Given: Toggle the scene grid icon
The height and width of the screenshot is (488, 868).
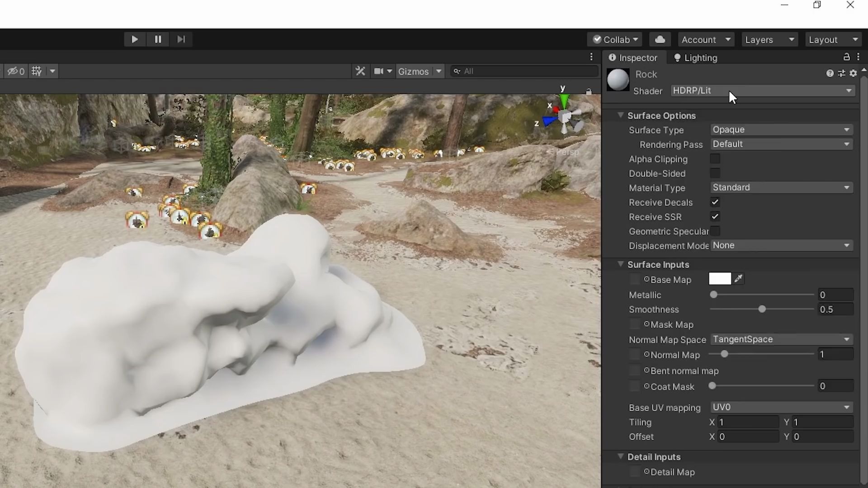Looking at the screenshot, I should click(37, 71).
